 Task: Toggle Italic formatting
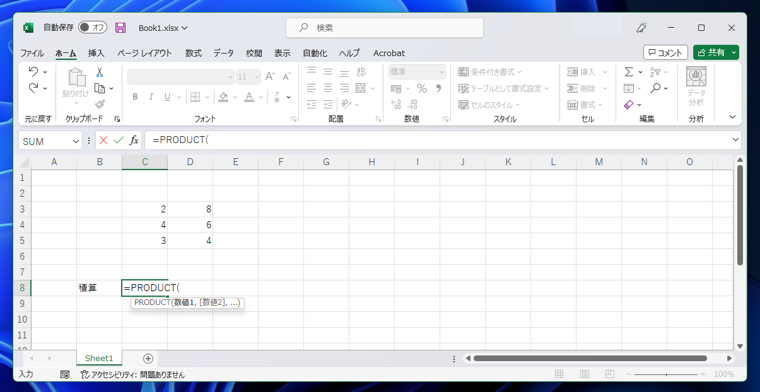(151, 97)
